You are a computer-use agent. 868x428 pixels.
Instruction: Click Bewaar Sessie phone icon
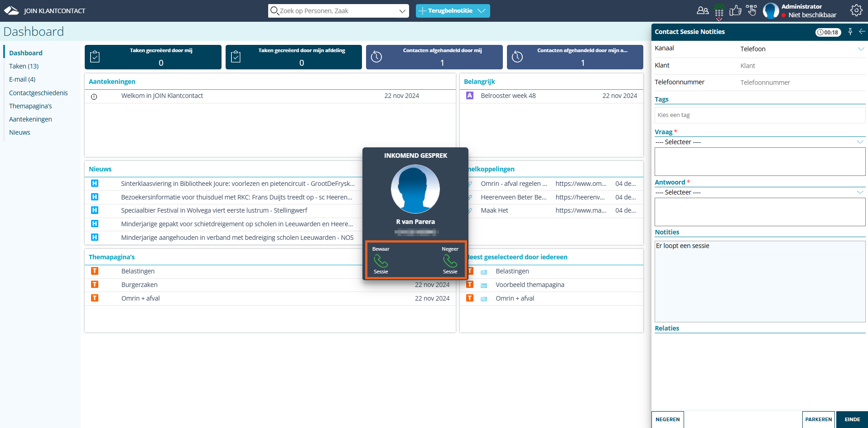[381, 261]
